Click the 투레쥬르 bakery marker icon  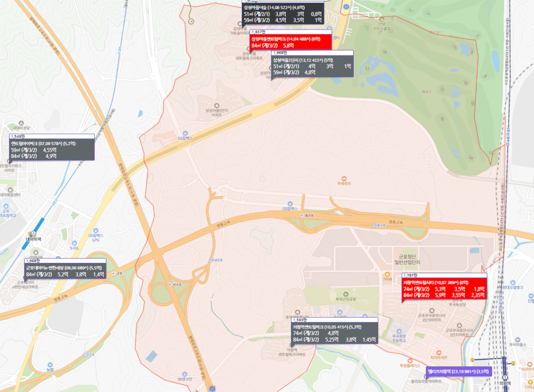tap(344, 179)
